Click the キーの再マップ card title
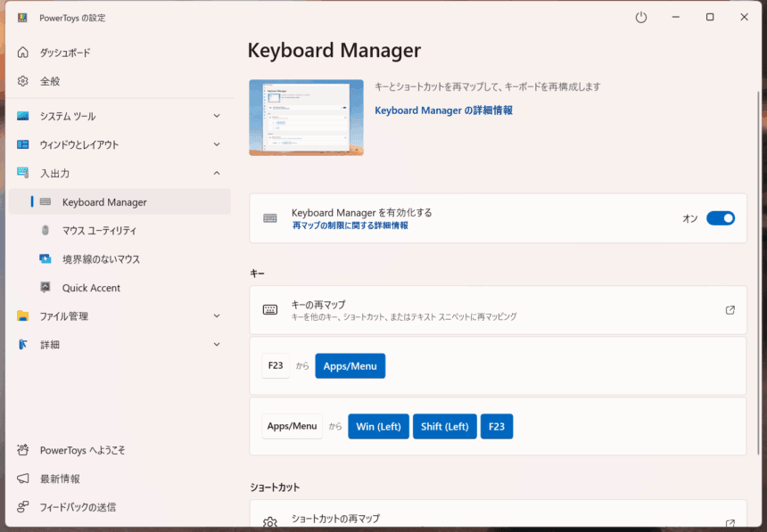767x532 pixels. tap(318, 305)
